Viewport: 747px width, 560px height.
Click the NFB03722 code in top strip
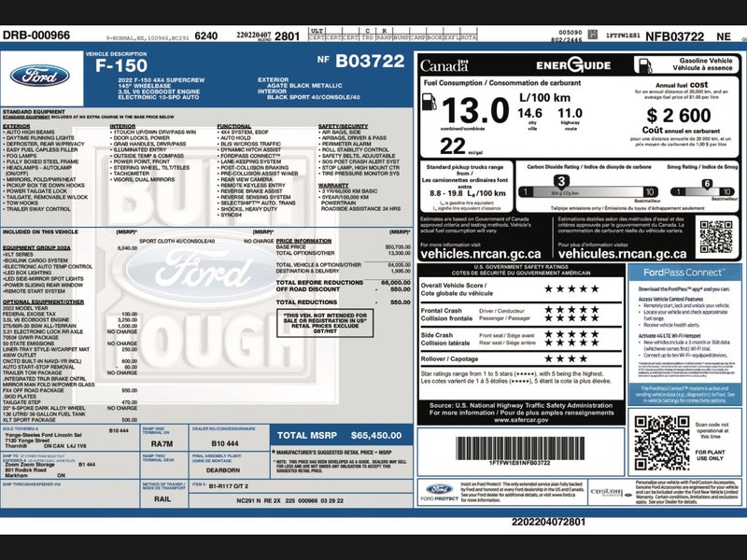coord(674,36)
